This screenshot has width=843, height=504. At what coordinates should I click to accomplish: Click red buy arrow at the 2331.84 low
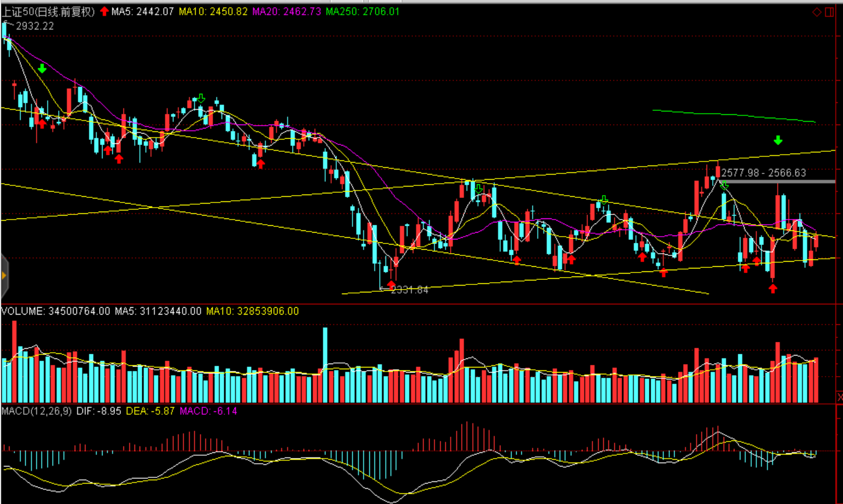pos(391,283)
